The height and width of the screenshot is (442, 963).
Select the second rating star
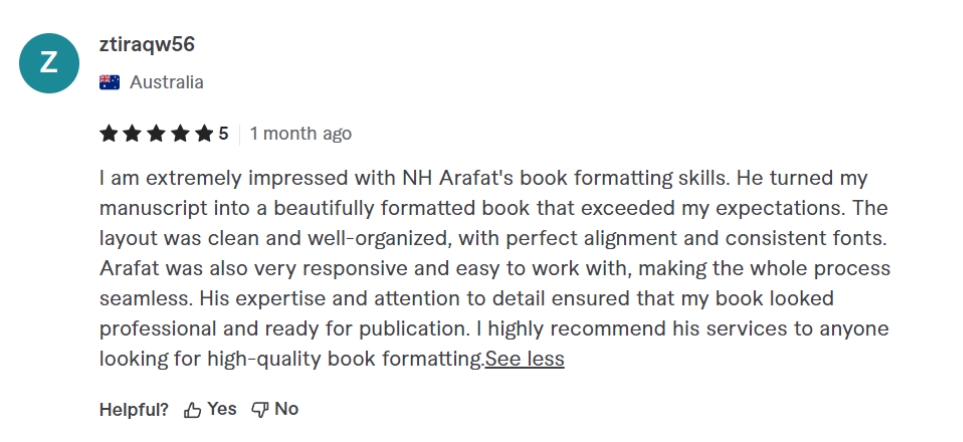coord(132,133)
